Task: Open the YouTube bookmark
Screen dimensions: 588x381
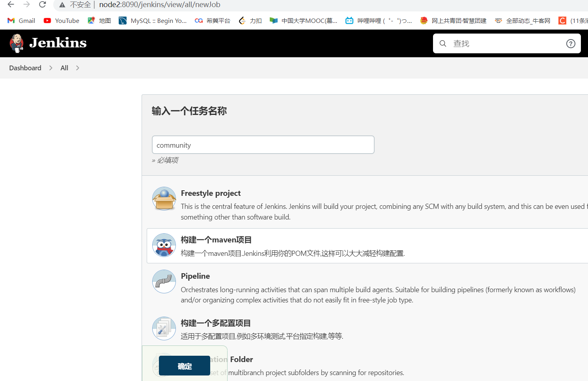Action: coord(62,21)
